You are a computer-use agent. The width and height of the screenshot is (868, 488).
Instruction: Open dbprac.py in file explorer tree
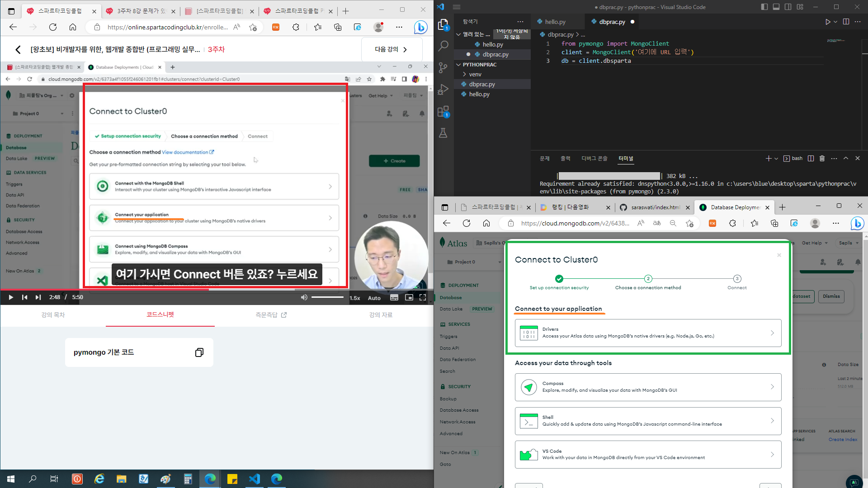click(482, 84)
